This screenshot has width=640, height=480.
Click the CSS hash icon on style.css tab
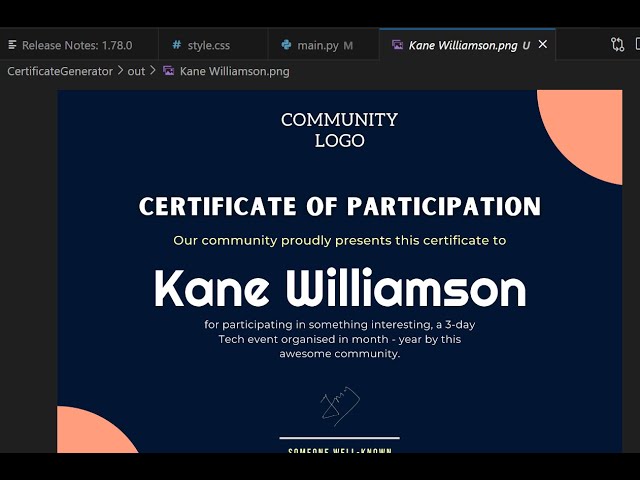pyautogui.click(x=176, y=44)
